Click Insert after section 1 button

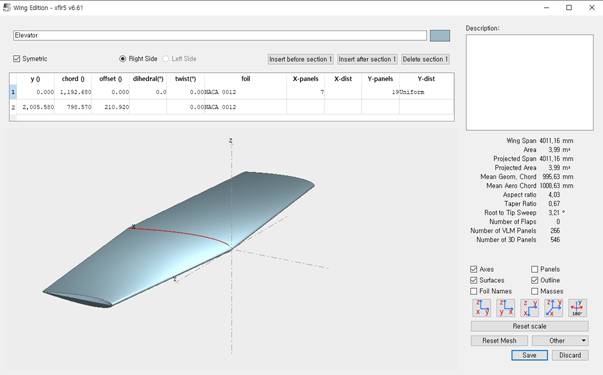(x=367, y=59)
